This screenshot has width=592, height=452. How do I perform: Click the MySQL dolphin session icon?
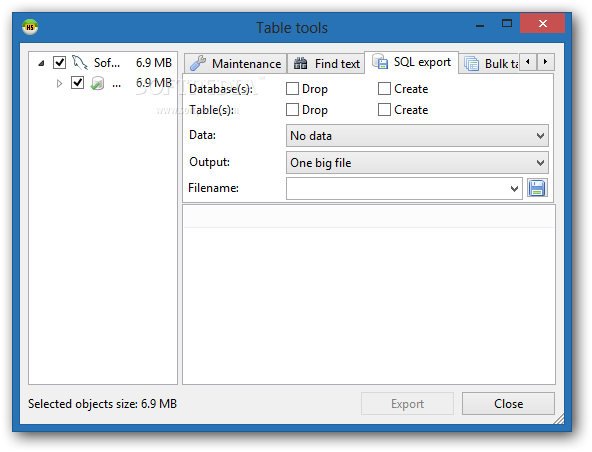(x=80, y=63)
